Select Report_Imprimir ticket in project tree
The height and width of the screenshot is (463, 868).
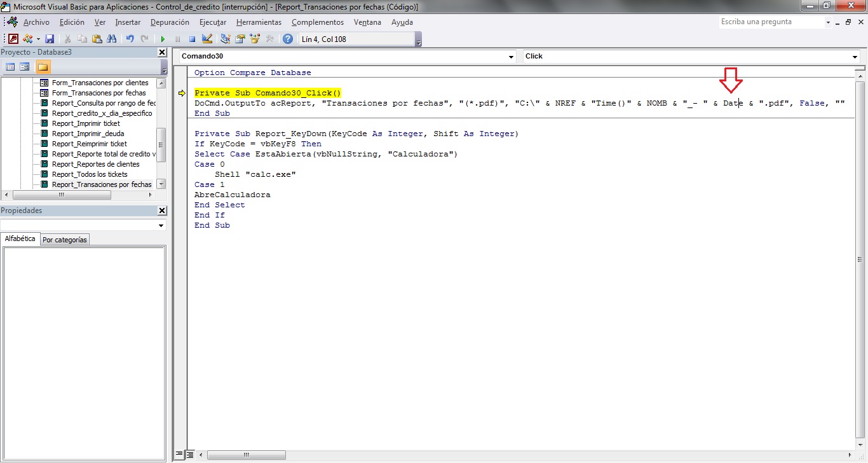pyautogui.click(x=86, y=123)
